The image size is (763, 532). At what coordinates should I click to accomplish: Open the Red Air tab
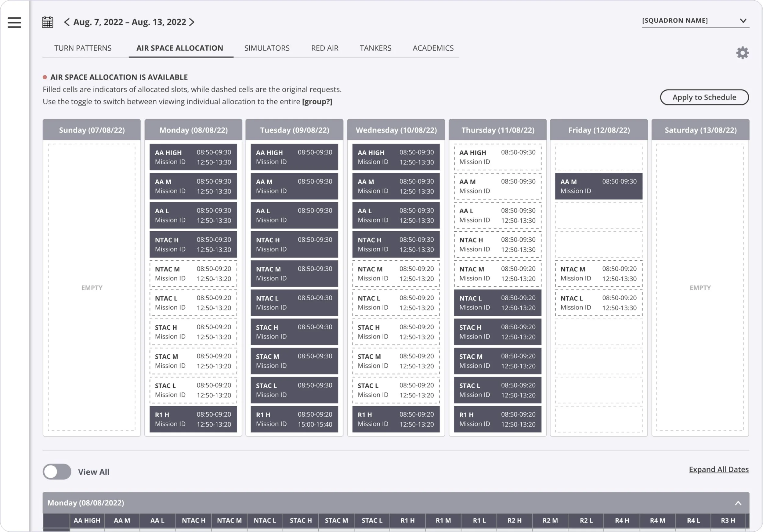click(325, 48)
